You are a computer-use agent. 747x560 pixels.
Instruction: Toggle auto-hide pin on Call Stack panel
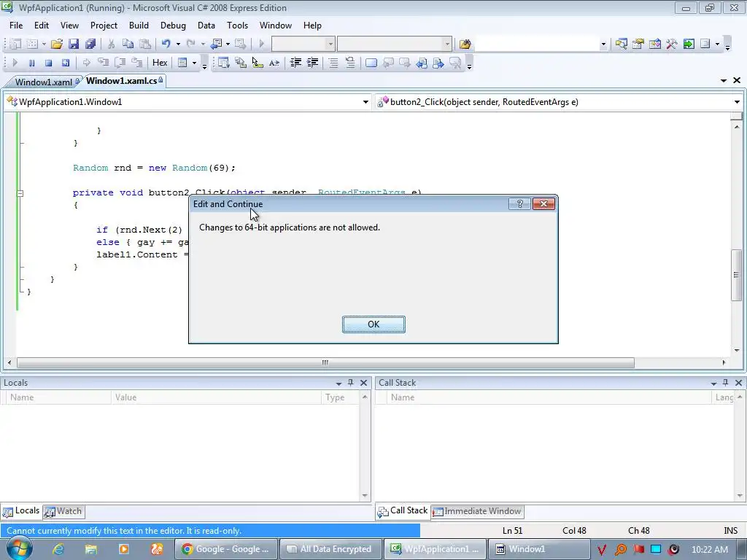[x=726, y=382]
